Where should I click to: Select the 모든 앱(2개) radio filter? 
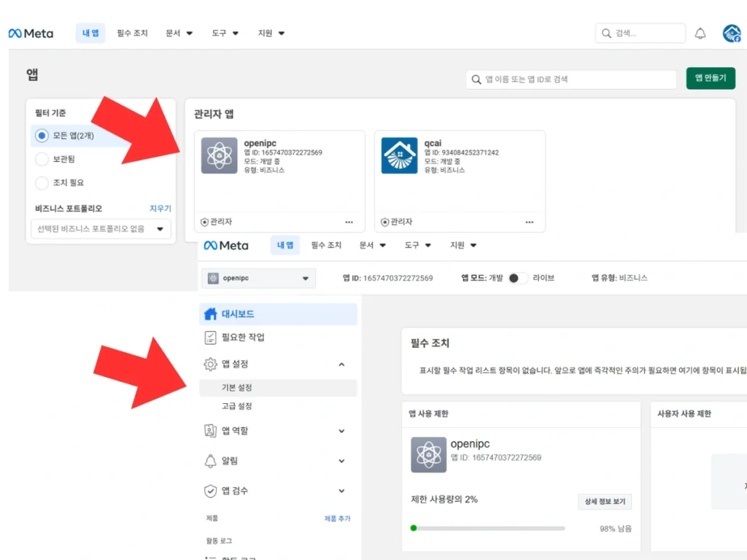tap(42, 136)
